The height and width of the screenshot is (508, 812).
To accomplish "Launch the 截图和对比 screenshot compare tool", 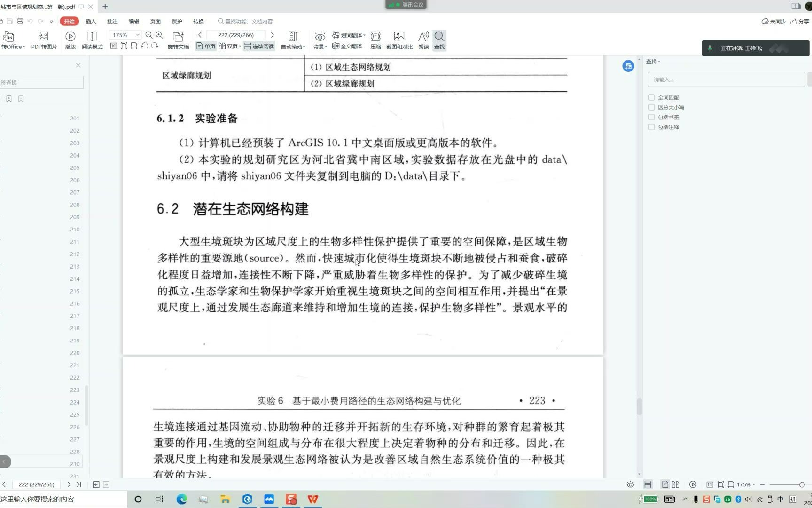I will (x=398, y=40).
